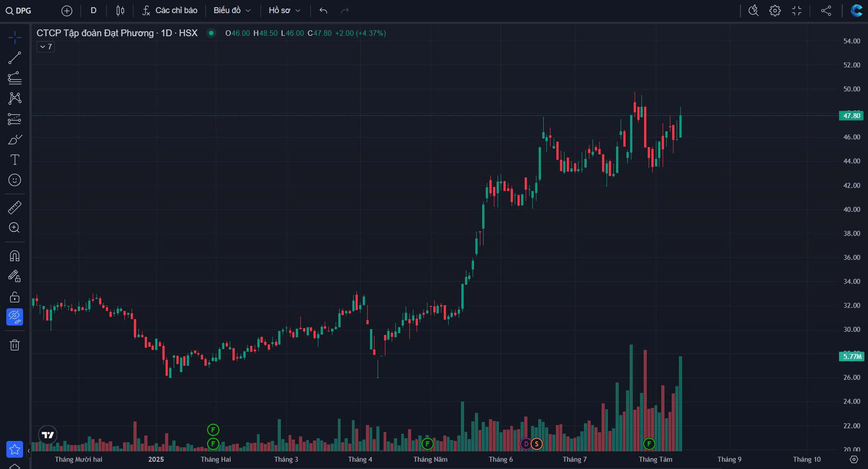Open the Hồ sơ dropdown menu
The height and width of the screenshot is (469, 868).
[284, 10]
